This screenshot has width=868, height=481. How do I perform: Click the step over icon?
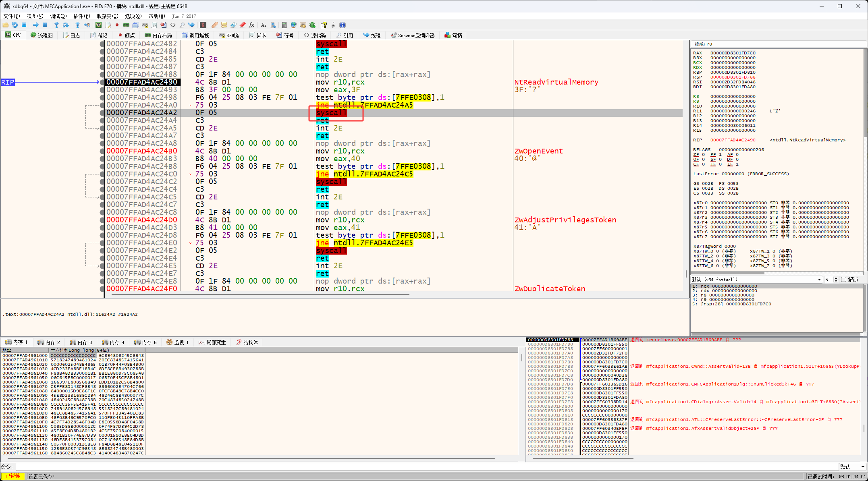coord(66,25)
